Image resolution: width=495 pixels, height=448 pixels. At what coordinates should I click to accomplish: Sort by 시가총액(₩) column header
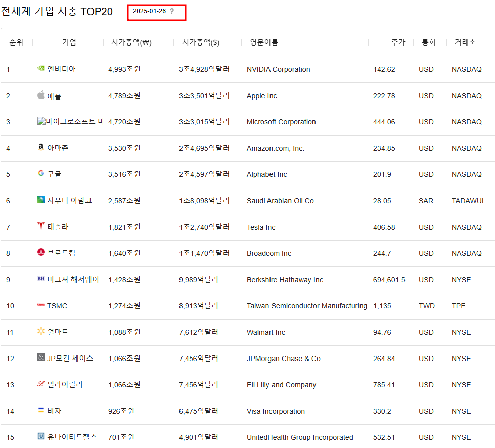131,42
